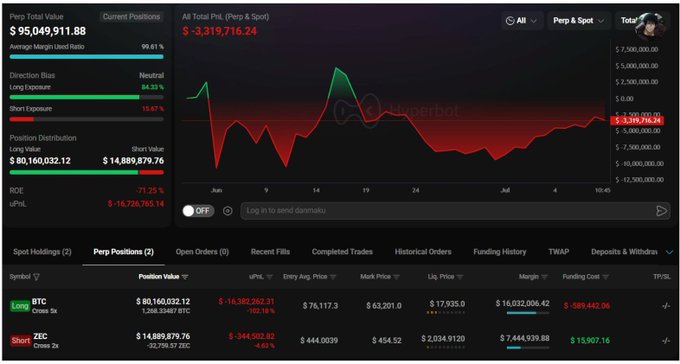Switch to Funding History tab

(x=500, y=252)
